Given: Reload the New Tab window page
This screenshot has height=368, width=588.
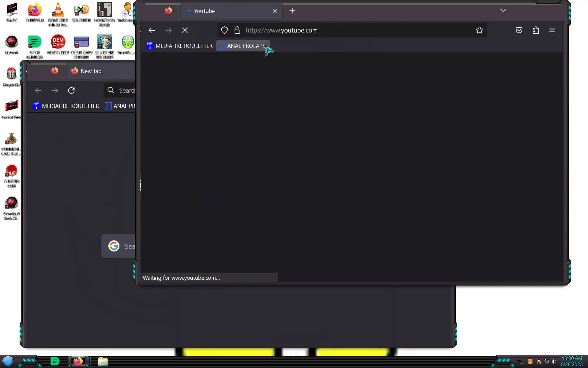Looking at the screenshot, I should [x=71, y=90].
